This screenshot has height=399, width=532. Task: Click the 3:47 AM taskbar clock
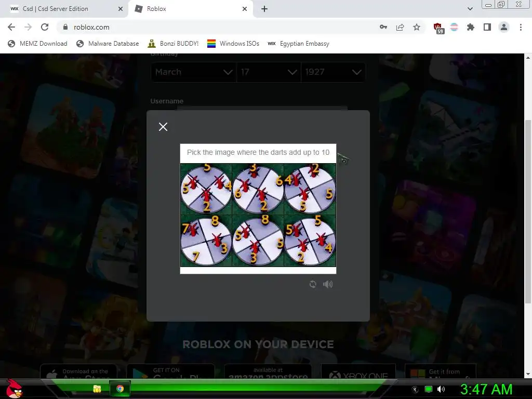pos(486,389)
